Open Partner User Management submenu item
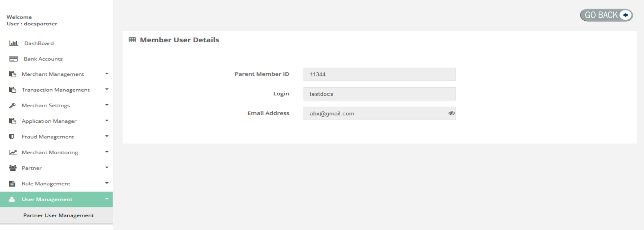This screenshot has height=230, width=644. (59, 215)
